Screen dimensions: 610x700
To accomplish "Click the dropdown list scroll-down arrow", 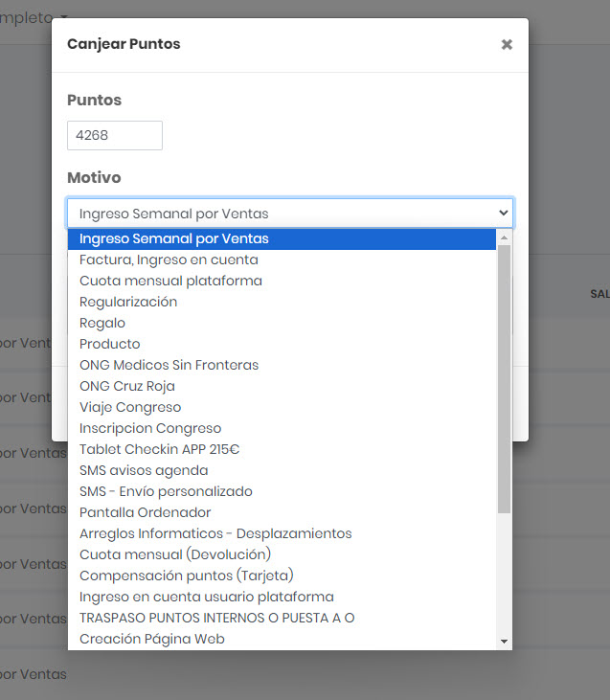I will coord(504,641).
